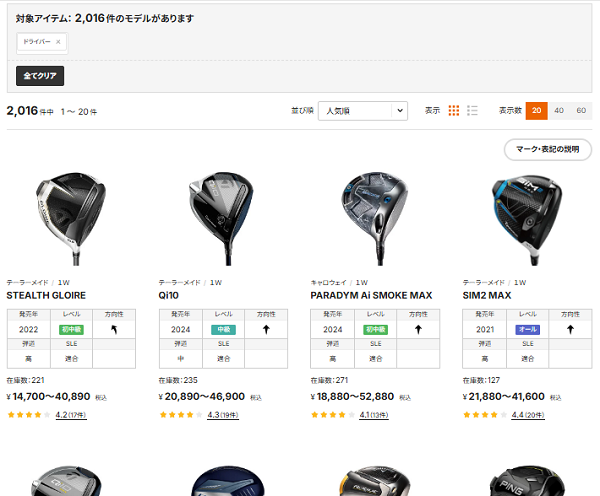Click 中級 level badge of Qi10

coord(223,330)
